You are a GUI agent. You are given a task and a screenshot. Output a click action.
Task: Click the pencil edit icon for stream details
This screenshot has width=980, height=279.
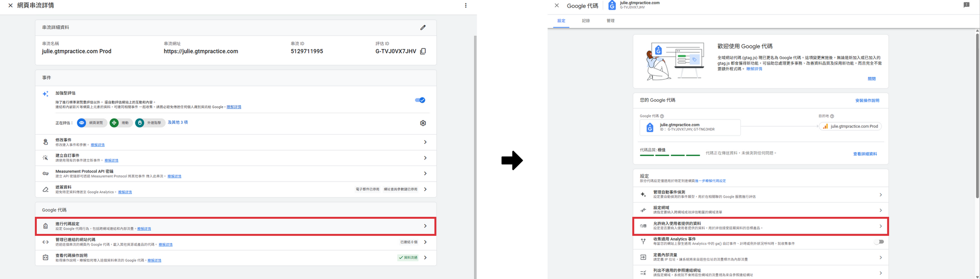tap(423, 27)
